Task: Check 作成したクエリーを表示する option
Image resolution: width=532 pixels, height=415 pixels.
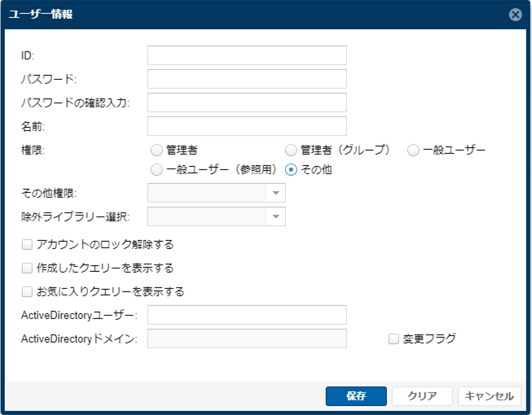Action: [27, 269]
